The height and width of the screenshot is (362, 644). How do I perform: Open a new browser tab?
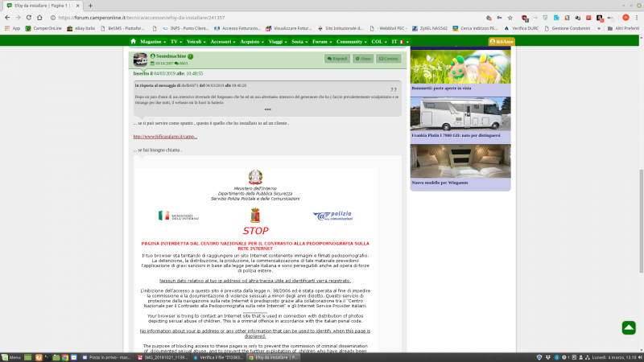[90, 6]
